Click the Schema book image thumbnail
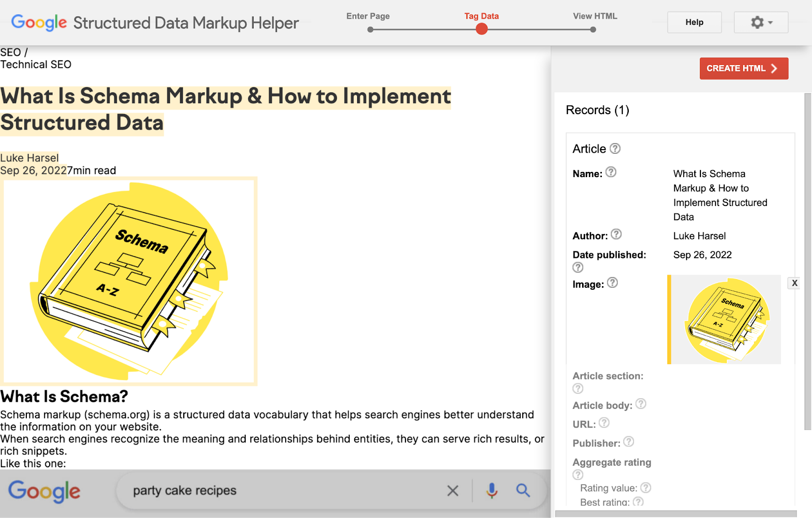Image resolution: width=812 pixels, height=518 pixels. tap(724, 320)
